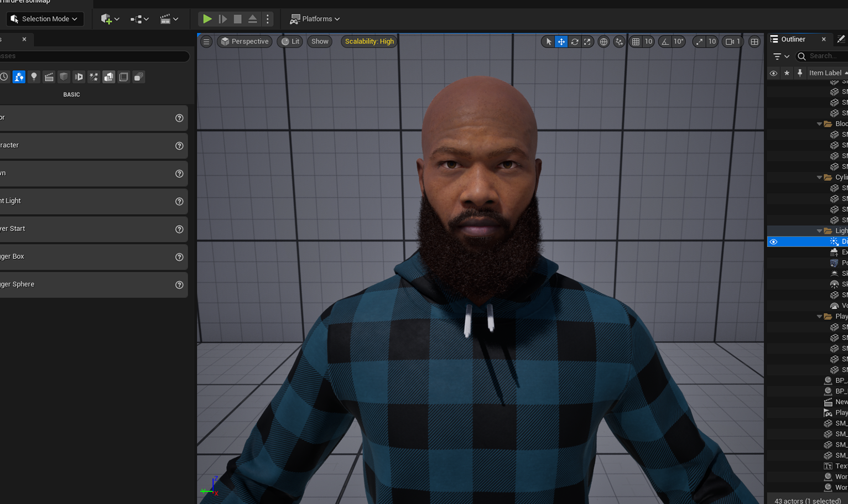Open scale snap value 10
Screen dimensions: 848x504
[x=712, y=41]
